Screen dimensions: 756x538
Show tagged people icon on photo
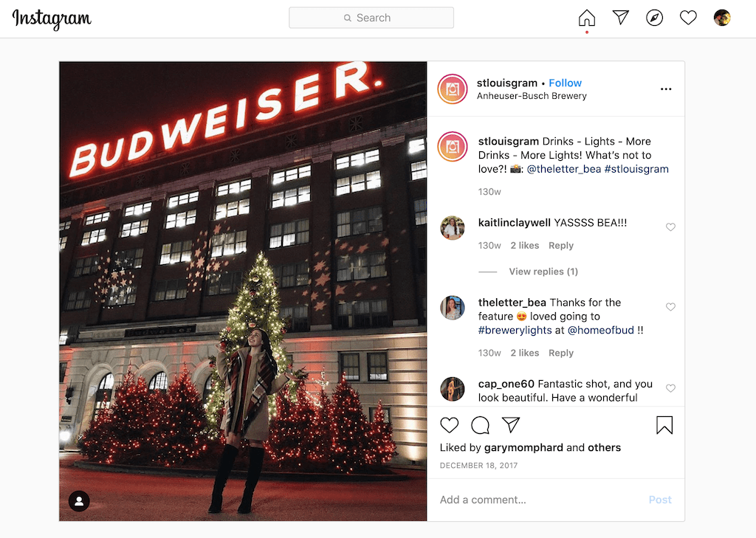[79, 501]
